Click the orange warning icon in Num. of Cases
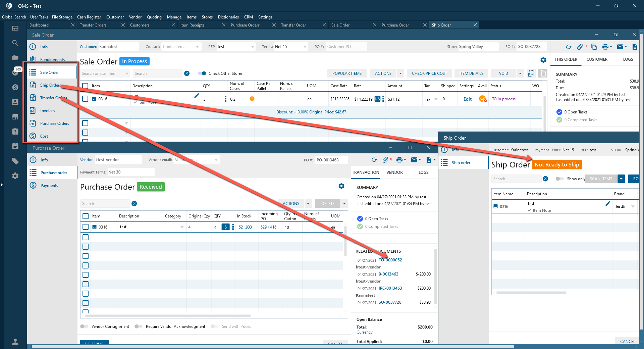The width and height of the screenshot is (644, 349). [x=252, y=99]
